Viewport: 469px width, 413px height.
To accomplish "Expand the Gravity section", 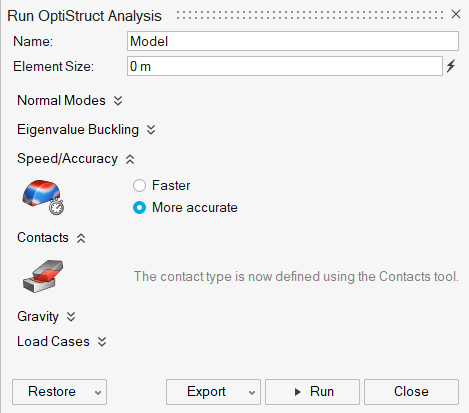I will 71,316.
